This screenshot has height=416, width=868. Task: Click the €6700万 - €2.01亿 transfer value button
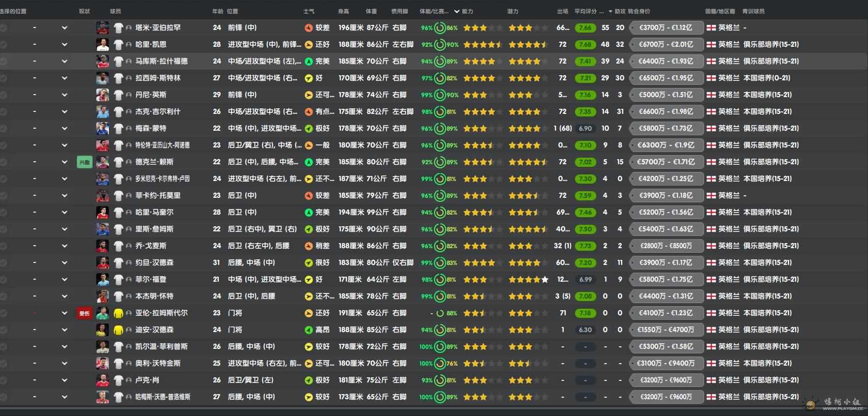tap(666, 45)
